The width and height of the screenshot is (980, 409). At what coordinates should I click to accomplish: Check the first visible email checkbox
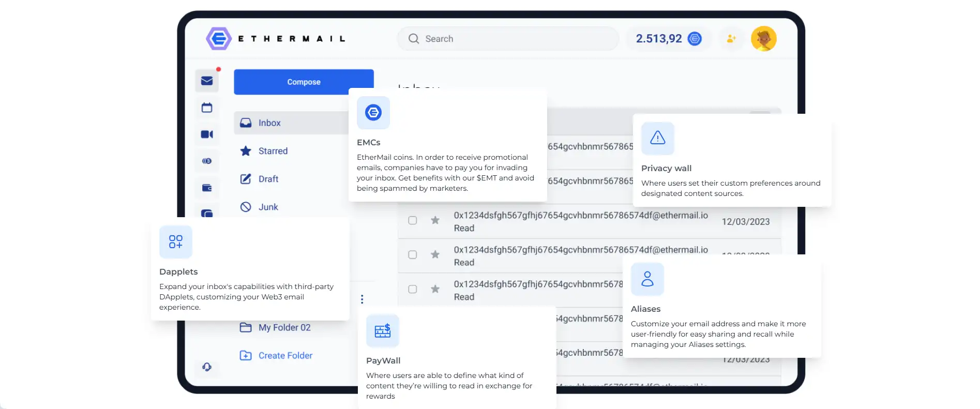413,220
